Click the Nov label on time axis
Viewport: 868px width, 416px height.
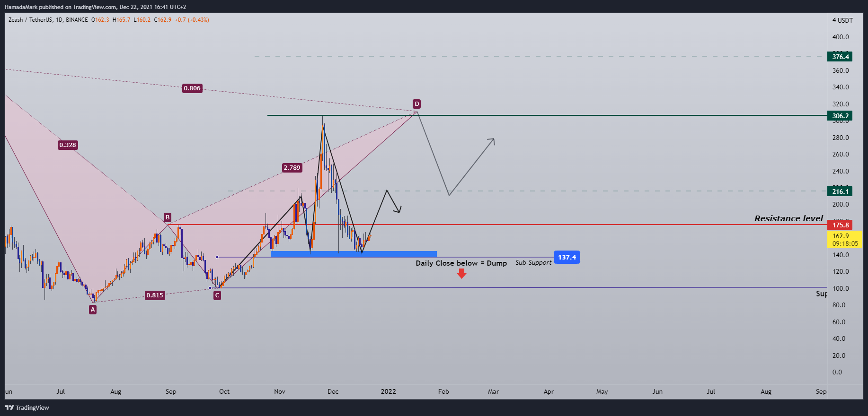coord(280,391)
